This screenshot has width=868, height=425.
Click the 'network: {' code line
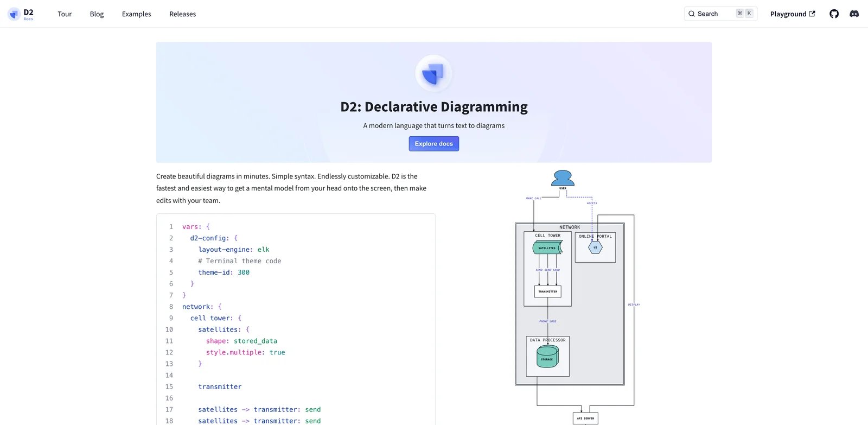tap(202, 307)
